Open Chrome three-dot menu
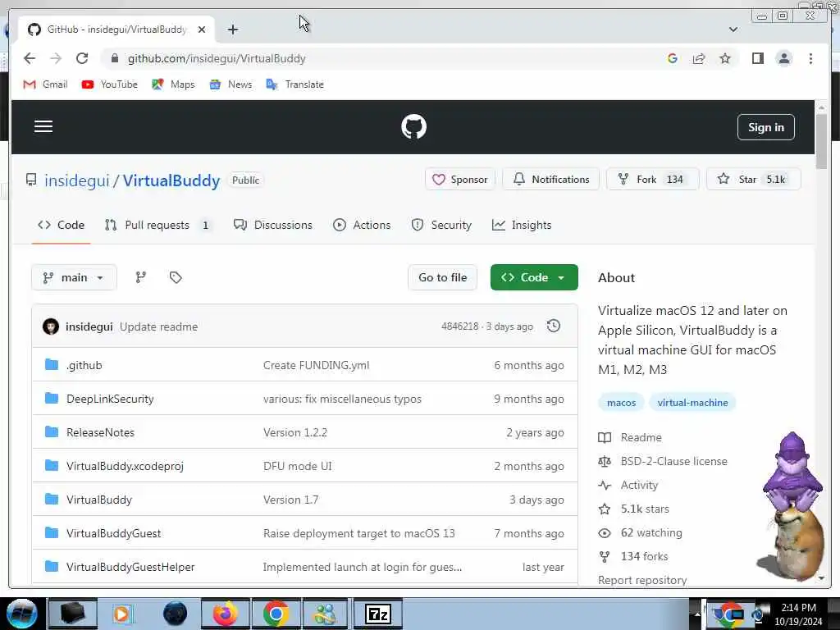Image resolution: width=840 pixels, height=630 pixels. (810, 58)
